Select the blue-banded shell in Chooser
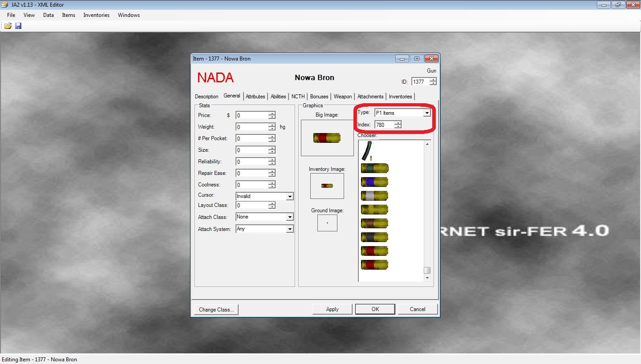Screen dimensions: 641x364 tap(374, 182)
